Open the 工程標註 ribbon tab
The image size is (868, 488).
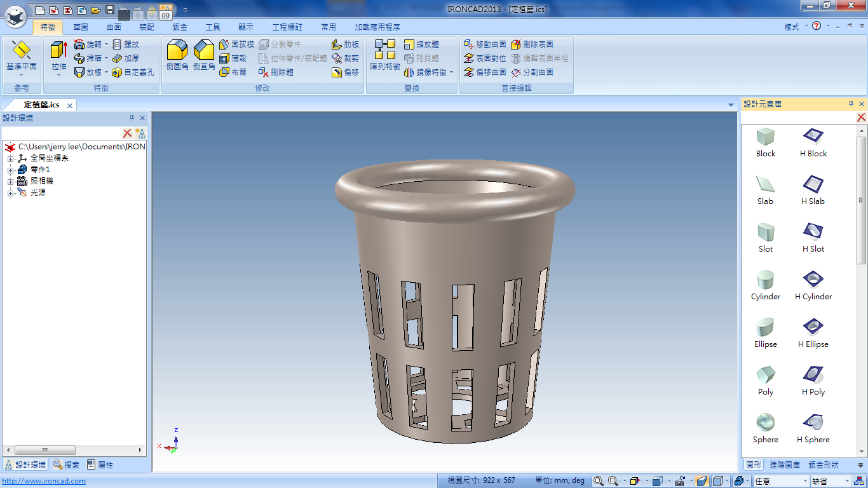point(287,27)
